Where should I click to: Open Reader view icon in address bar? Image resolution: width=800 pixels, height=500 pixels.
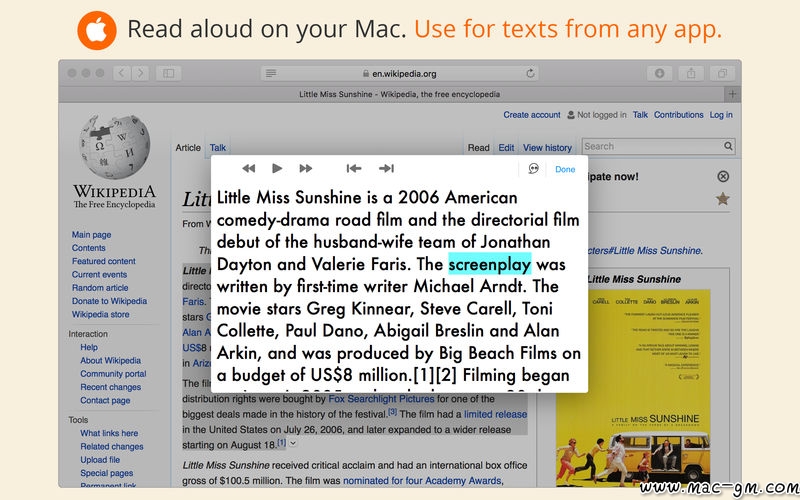tap(271, 73)
